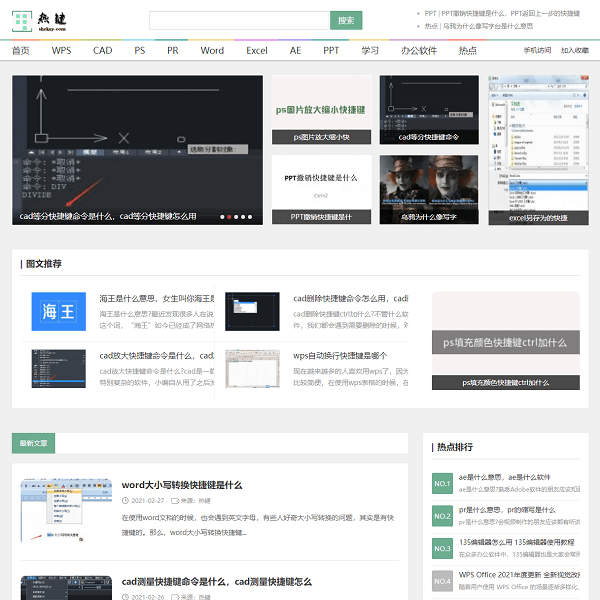Select the first carousel dot
The height and width of the screenshot is (600, 600).
point(222,217)
